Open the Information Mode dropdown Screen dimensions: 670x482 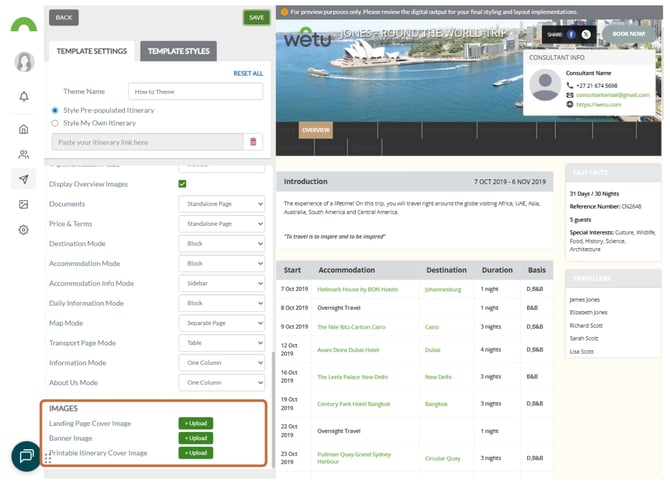[x=221, y=363]
